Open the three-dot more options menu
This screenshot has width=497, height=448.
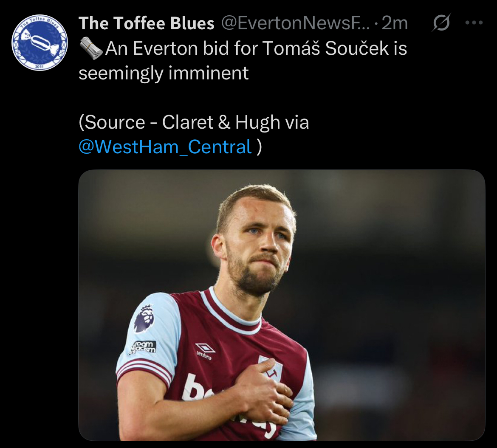point(474,23)
